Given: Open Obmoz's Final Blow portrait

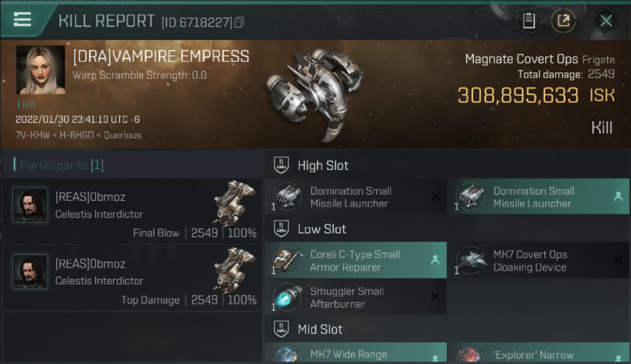Looking at the screenshot, I should point(30,205).
